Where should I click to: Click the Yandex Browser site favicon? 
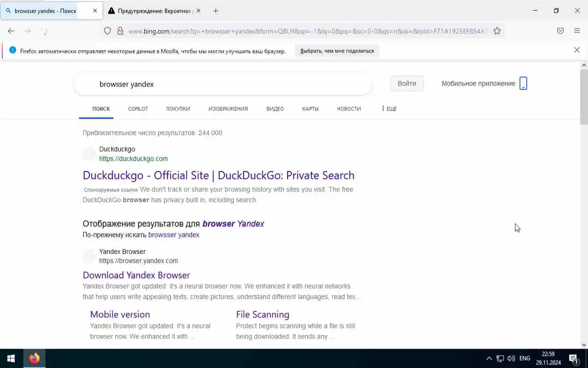coord(89,256)
